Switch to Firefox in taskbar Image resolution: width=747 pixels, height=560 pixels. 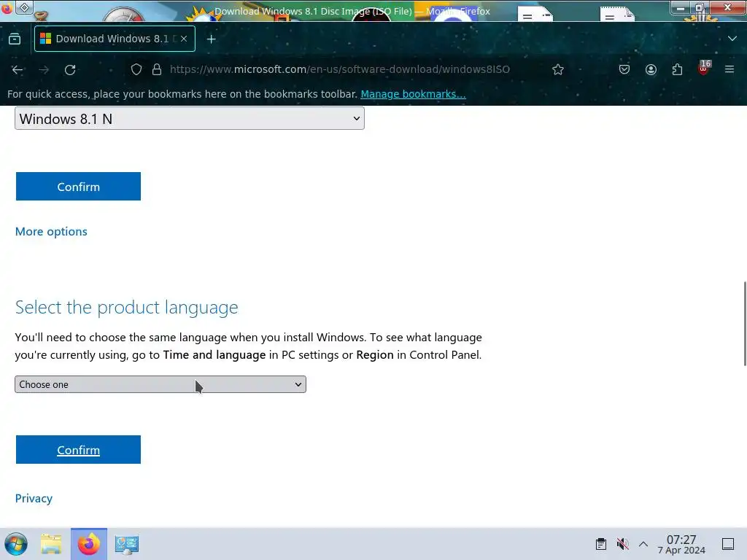pyautogui.click(x=89, y=544)
